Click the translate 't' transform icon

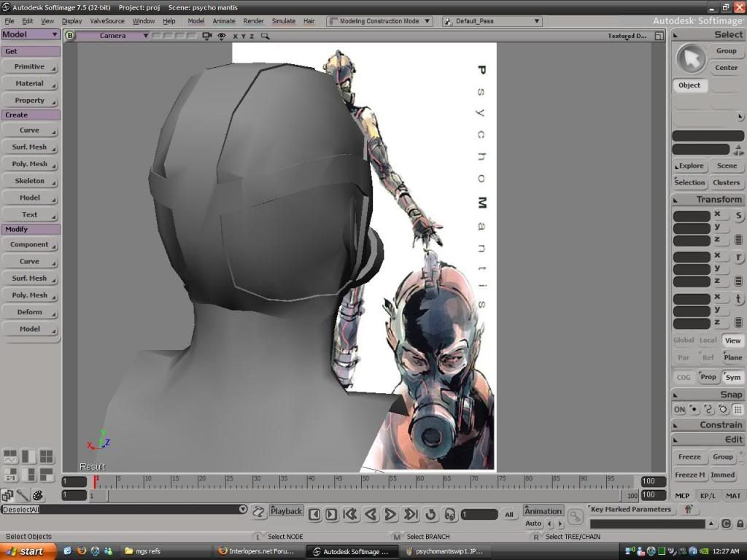click(x=738, y=299)
